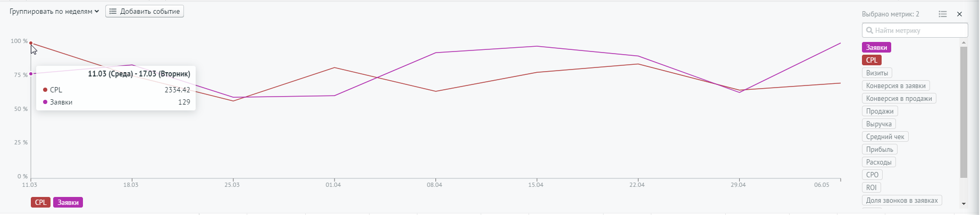The image size is (980, 215).
Task: Click the Добавить событие button
Action: point(145,11)
